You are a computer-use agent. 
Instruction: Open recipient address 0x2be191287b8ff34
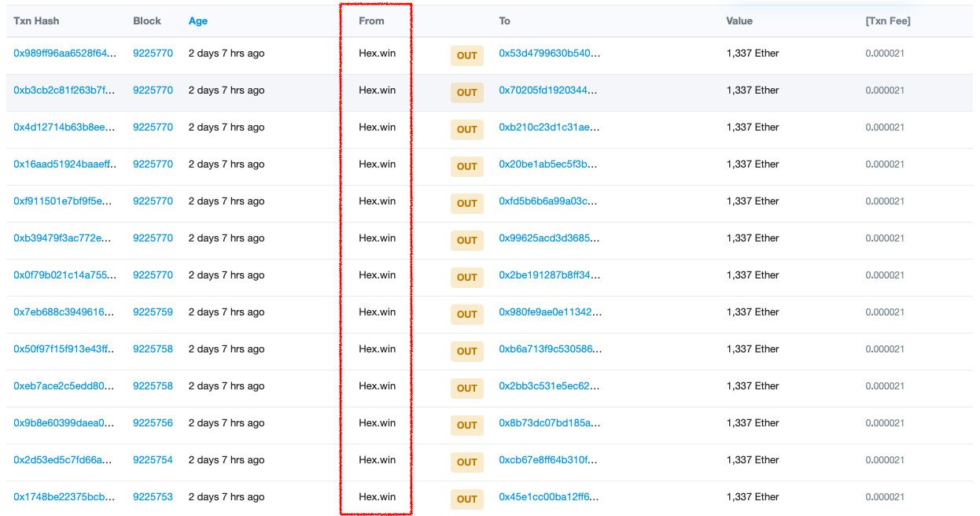point(549,275)
